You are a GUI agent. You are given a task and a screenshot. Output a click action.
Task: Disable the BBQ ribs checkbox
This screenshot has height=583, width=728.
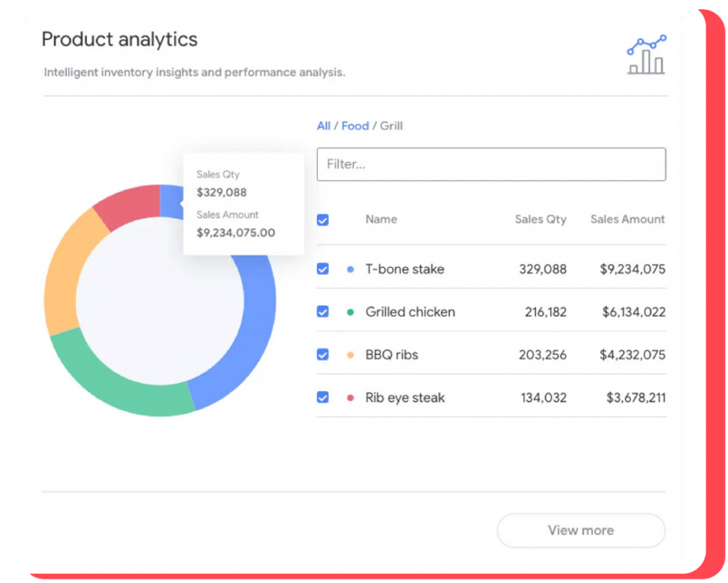pos(323,355)
